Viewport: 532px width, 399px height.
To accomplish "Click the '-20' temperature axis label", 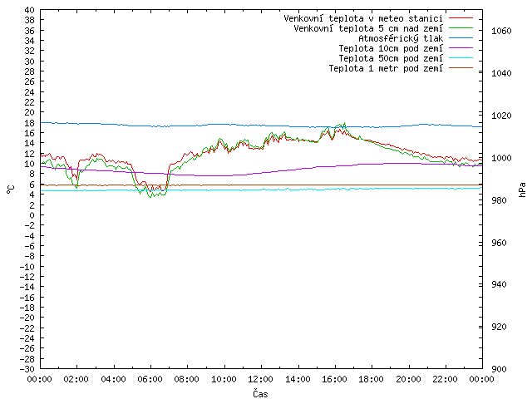I will tap(27, 318).
